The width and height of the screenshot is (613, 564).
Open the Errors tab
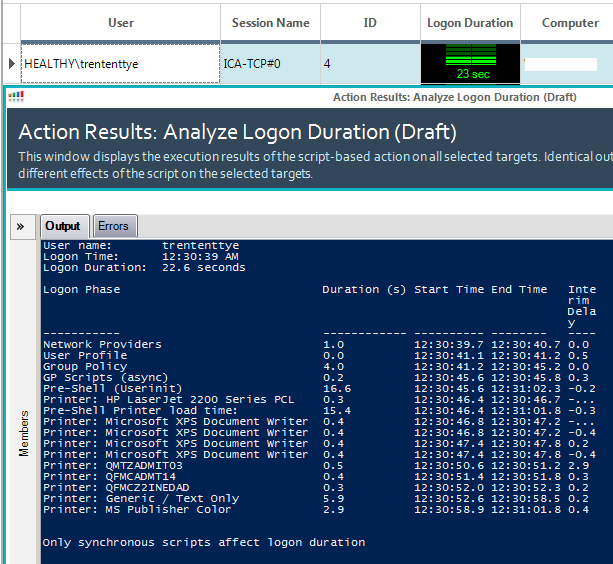point(113,226)
